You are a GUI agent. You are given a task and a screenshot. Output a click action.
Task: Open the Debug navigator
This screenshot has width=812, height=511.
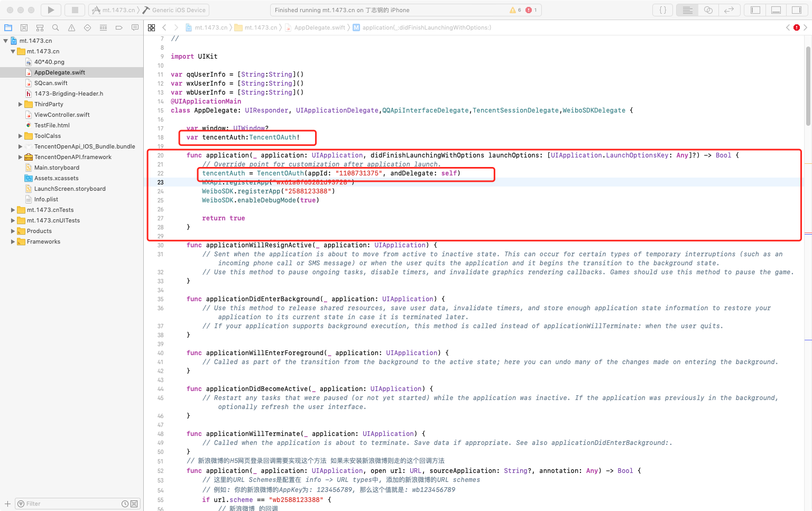pyautogui.click(x=103, y=27)
